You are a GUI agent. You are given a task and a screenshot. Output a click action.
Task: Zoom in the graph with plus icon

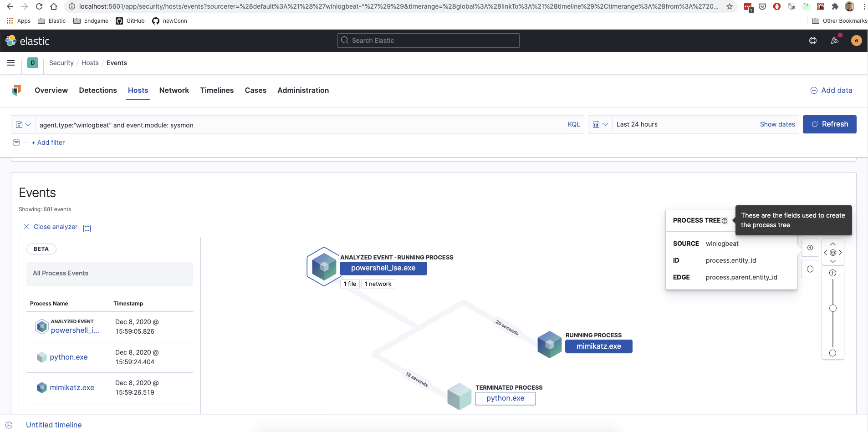pos(833,273)
